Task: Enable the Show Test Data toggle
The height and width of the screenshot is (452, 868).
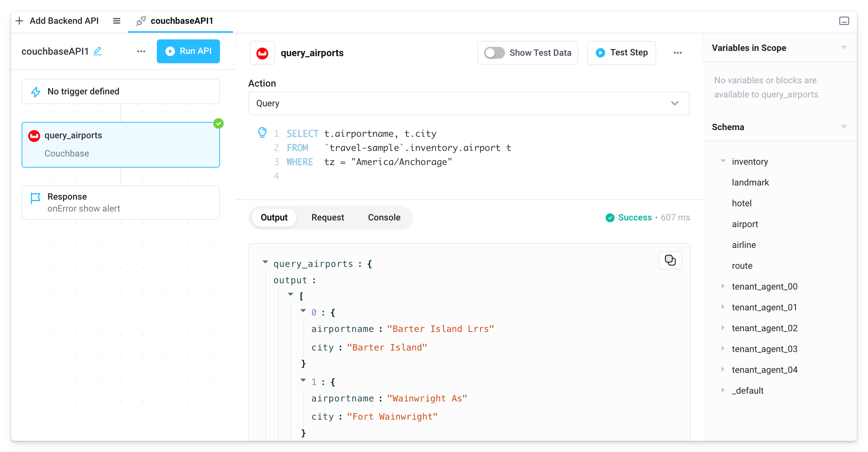Action: tap(493, 53)
